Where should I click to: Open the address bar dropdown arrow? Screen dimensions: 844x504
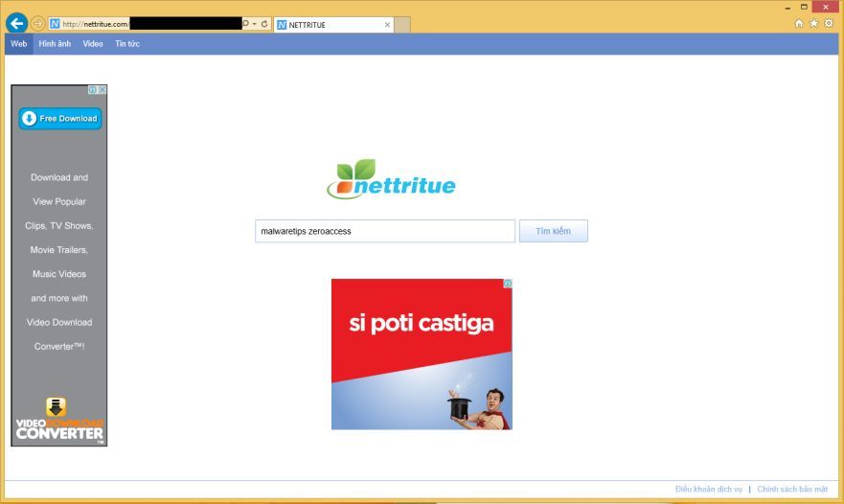[255, 24]
